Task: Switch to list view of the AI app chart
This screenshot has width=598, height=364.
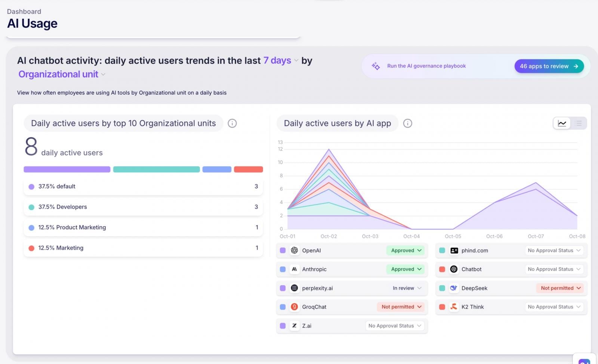Action: 578,123
